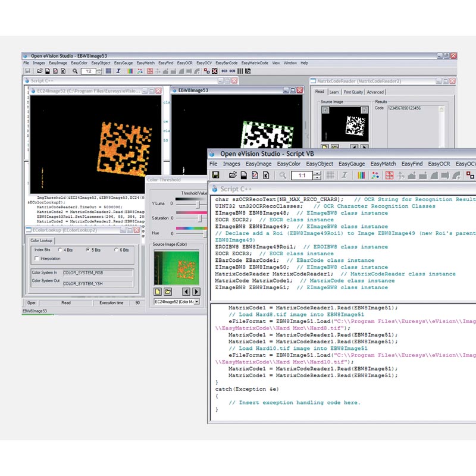Click new image icon in Color Threshold panel

pos(158,292)
